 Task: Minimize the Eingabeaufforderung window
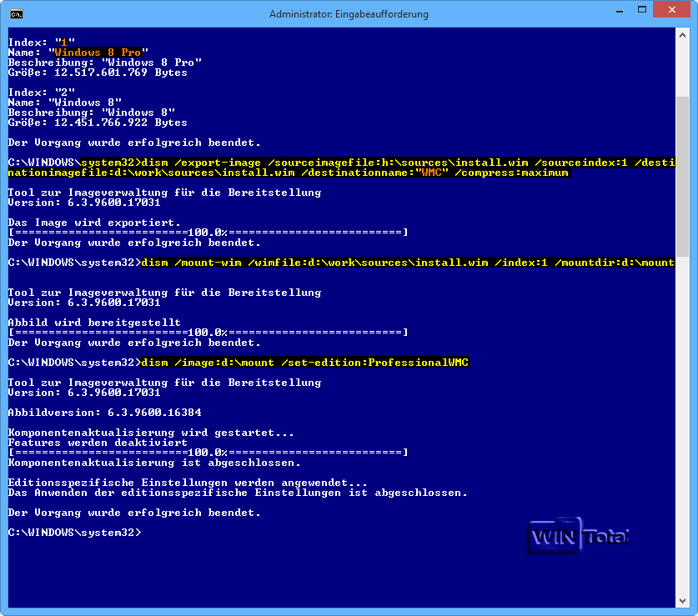click(620, 10)
